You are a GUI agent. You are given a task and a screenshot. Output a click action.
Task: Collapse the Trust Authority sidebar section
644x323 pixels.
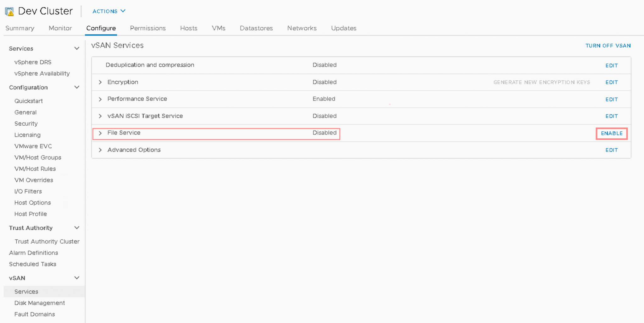[x=77, y=228]
